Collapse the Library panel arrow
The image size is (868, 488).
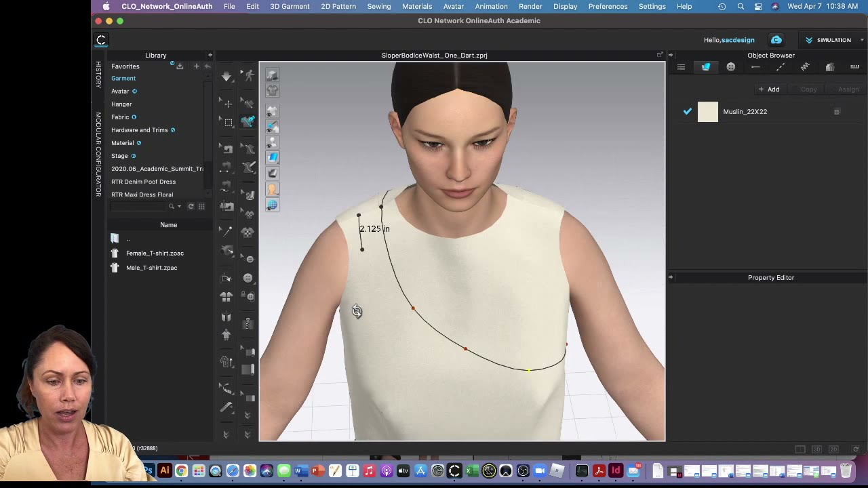tap(210, 55)
